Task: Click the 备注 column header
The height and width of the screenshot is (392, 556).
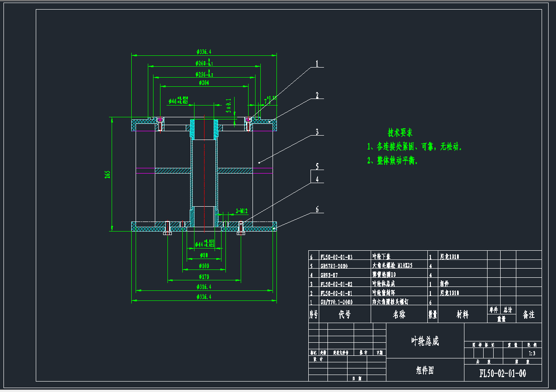Action: (x=529, y=314)
